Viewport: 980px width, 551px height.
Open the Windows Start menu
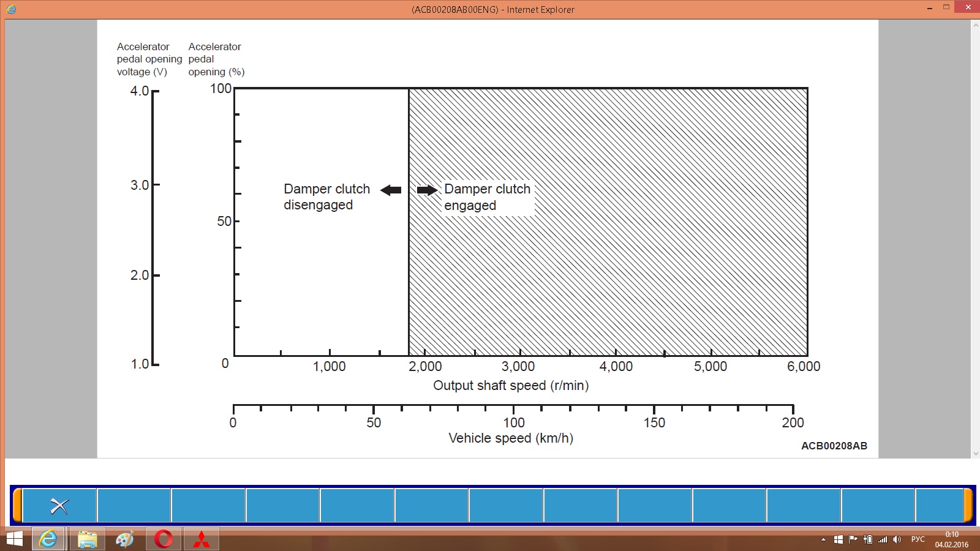(x=13, y=539)
